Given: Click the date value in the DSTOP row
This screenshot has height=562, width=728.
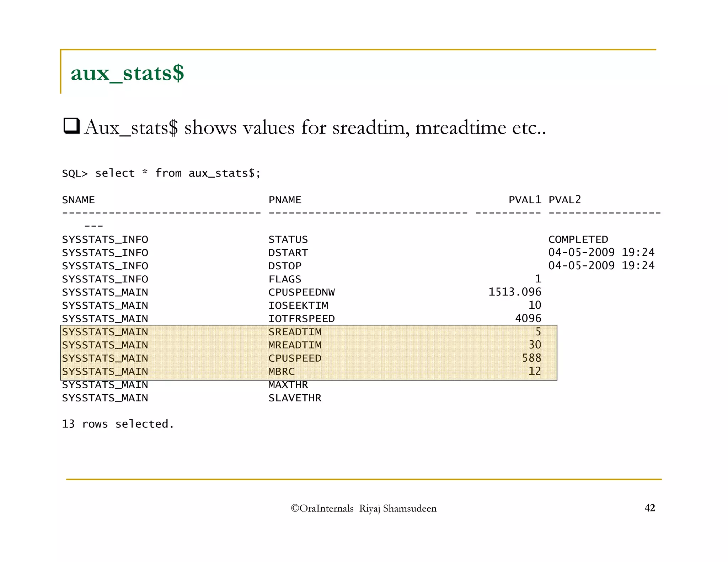Looking at the screenshot, I should click(x=601, y=266).
